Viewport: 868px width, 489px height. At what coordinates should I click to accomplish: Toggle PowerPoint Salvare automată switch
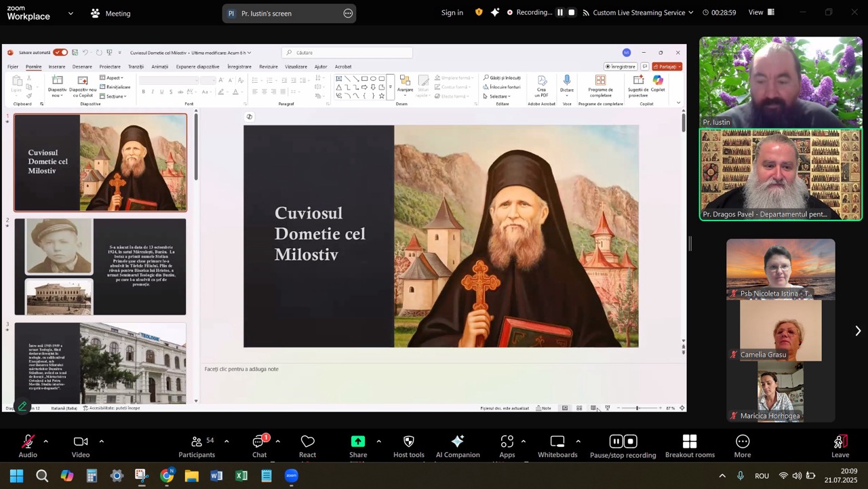60,53
